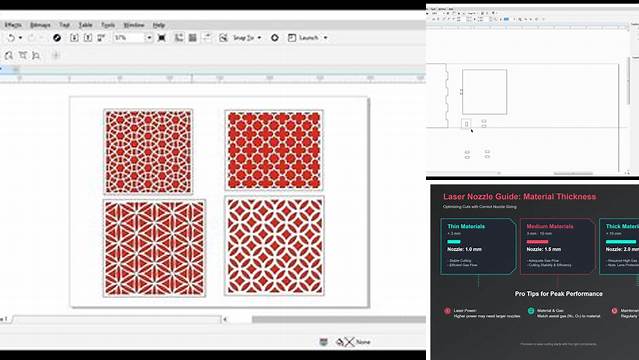The height and width of the screenshot is (360, 639).
Task: Open the Snap To dropdown
Action: (x=259, y=38)
